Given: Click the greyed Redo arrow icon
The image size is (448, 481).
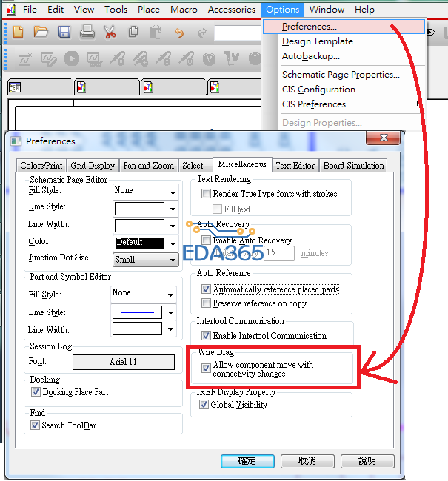Looking at the screenshot, I should click(x=201, y=33).
